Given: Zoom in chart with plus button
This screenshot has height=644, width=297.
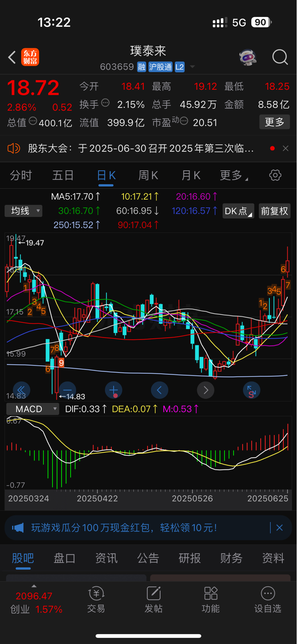Looking at the screenshot, I should pos(114,390).
